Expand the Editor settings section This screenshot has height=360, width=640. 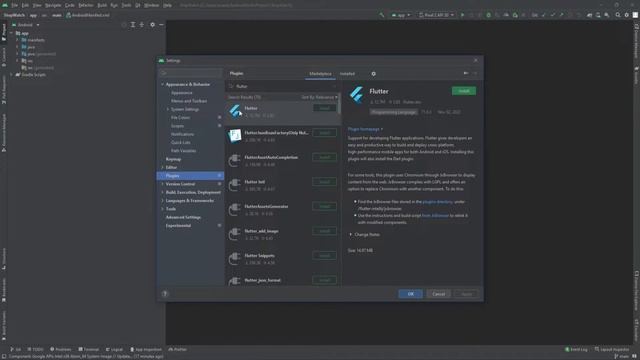(x=162, y=167)
